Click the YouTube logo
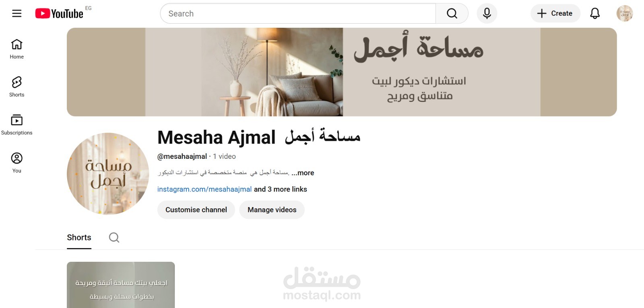The height and width of the screenshot is (308, 644). click(59, 14)
